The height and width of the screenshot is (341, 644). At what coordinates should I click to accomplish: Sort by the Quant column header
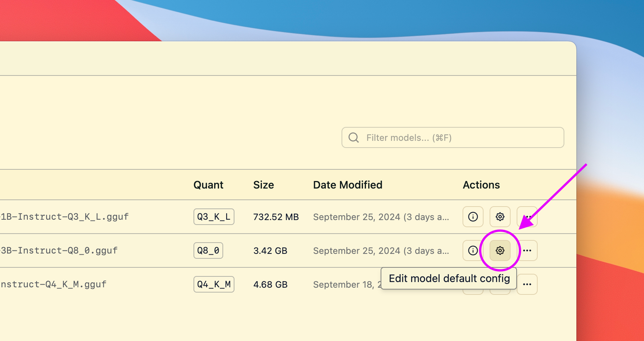(x=208, y=185)
